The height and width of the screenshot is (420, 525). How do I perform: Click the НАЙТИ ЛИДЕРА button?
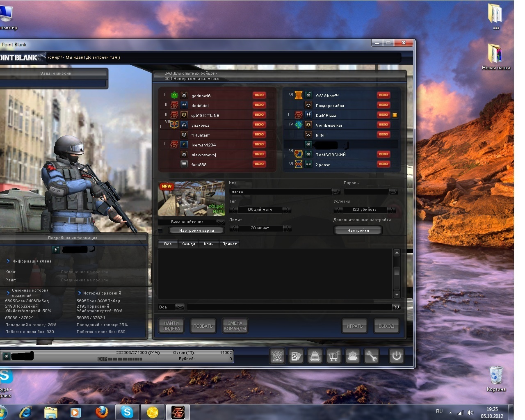(171, 326)
